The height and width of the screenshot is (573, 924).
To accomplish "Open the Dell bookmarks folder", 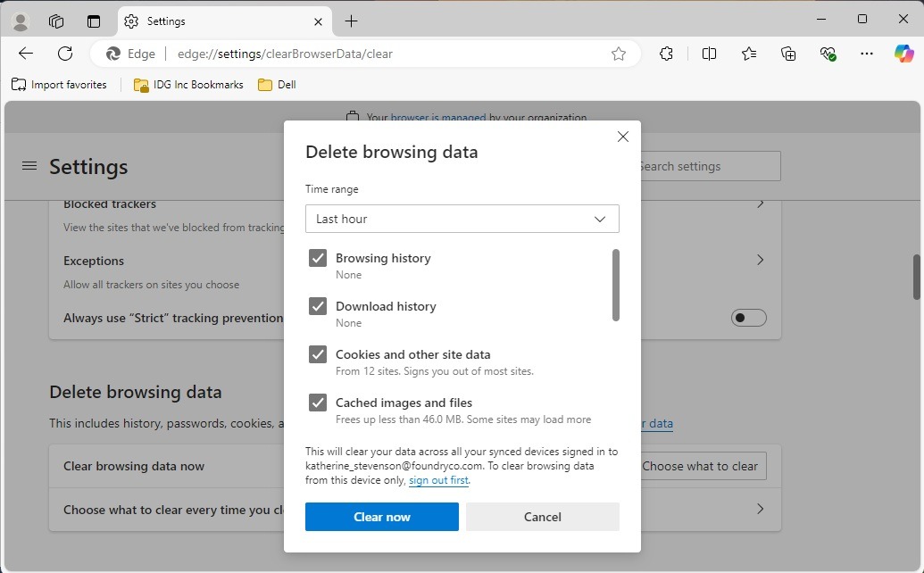I will tap(277, 85).
